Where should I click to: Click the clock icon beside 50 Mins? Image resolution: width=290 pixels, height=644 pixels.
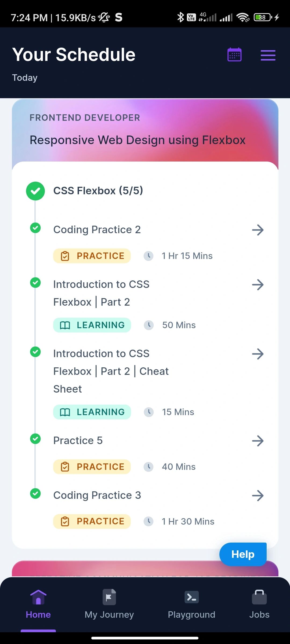point(148,325)
